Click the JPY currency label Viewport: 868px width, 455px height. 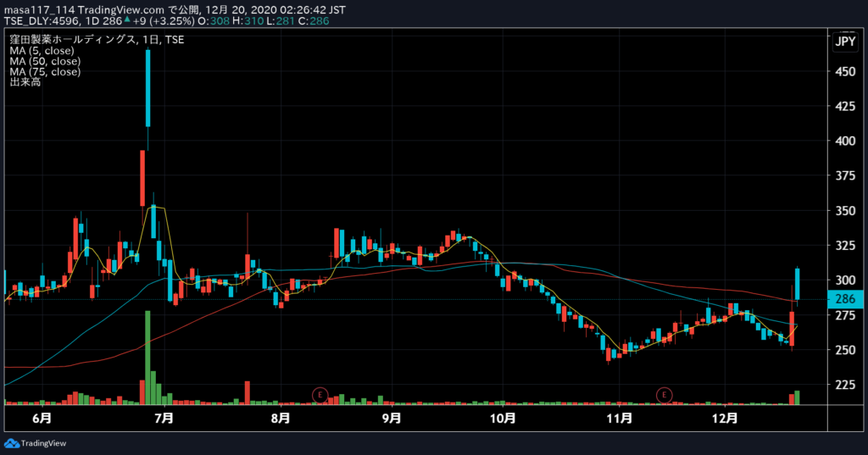845,42
